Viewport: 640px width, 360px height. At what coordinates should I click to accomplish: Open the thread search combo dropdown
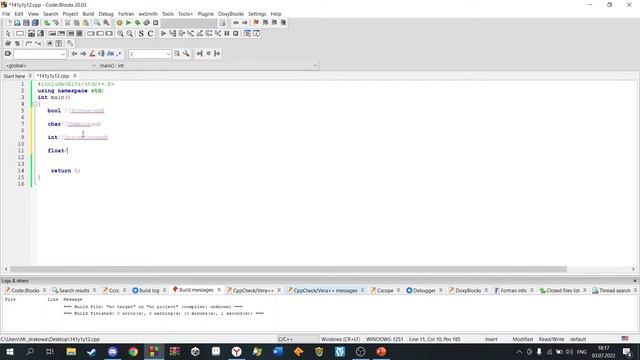click(168, 54)
